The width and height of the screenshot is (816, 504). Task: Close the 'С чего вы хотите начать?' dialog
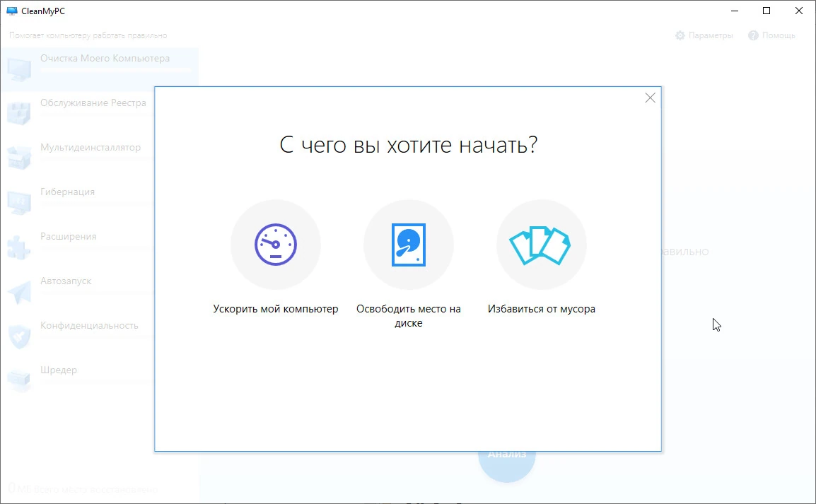pyautogui.click(x=650, y=98)
